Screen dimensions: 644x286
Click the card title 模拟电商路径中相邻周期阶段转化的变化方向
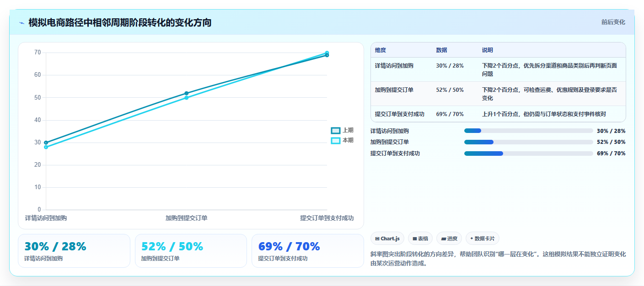[120, 23]
